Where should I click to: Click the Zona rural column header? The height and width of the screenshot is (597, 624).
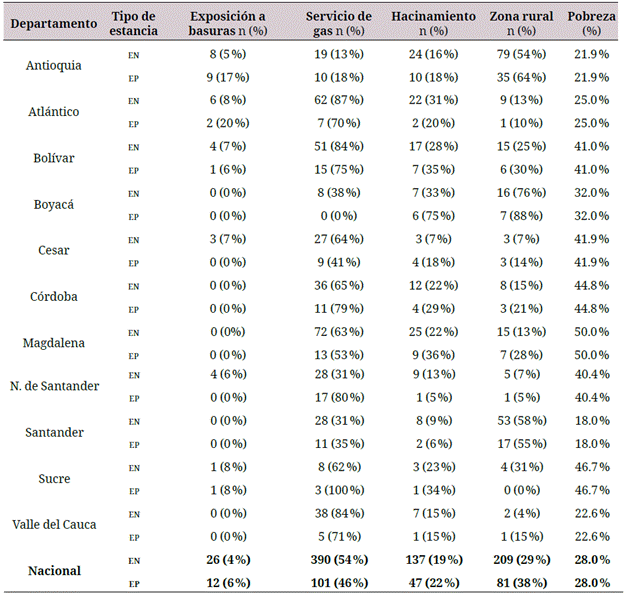tap(520, 23)
